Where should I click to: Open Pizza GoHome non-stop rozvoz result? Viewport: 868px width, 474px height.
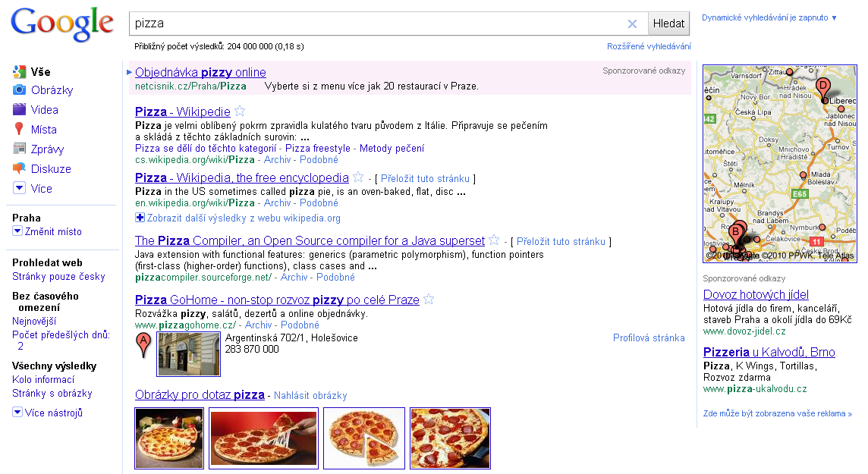tap(278, 300)
